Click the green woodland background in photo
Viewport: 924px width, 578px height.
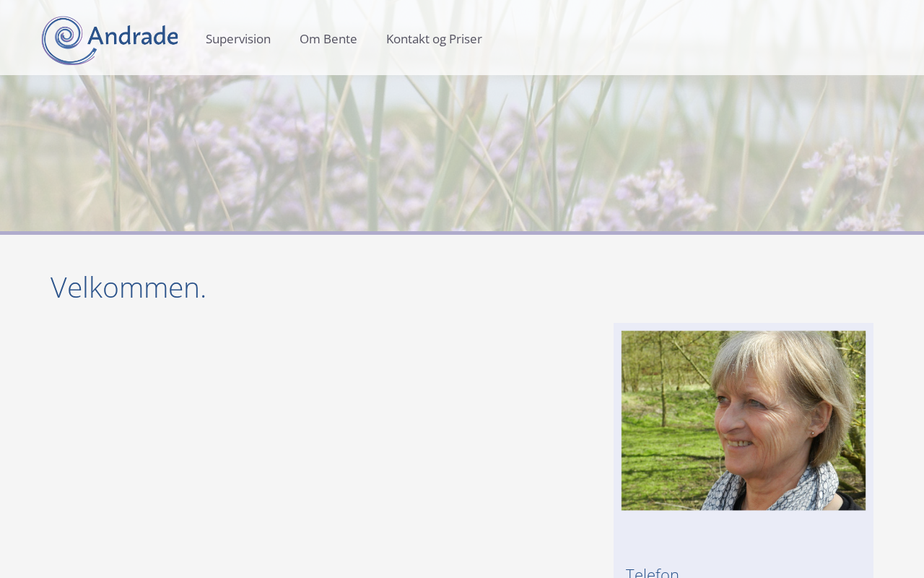pyautogui.click(x=664, y=433)
